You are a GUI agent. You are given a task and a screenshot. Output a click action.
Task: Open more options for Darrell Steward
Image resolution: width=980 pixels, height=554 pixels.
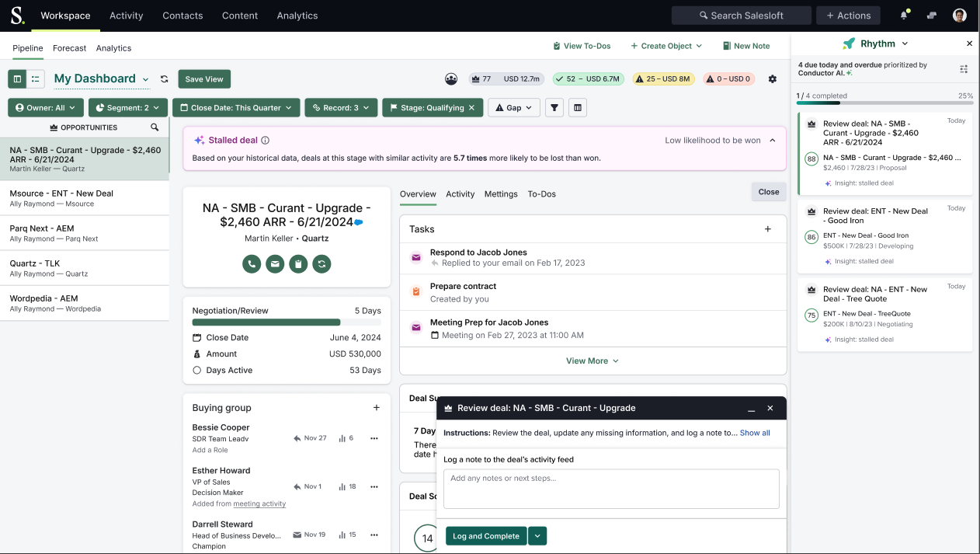click(x=374, y=535)
